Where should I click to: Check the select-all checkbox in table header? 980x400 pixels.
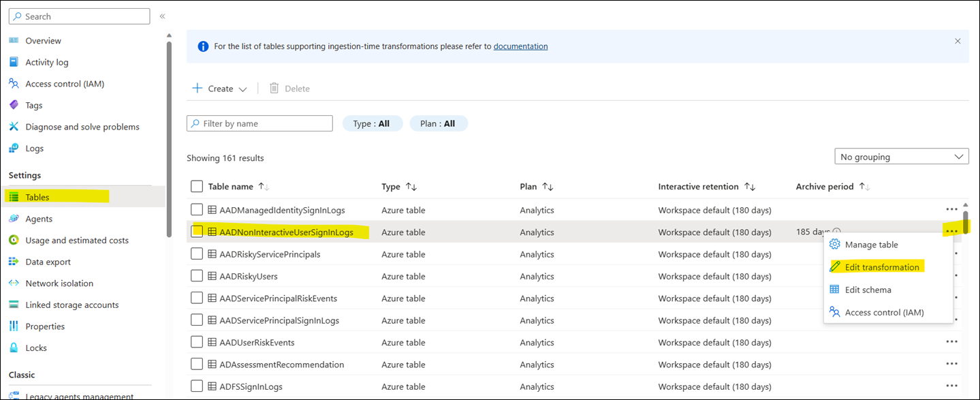pos(197,186)
